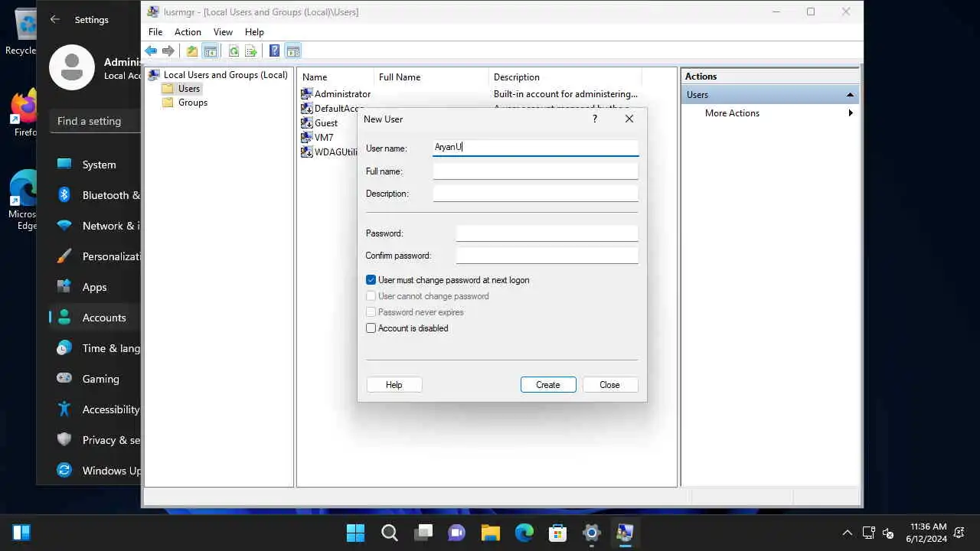The image size is (980, 551).
Task: Click the New User Description input field
Action: click(x=536, y=194)
